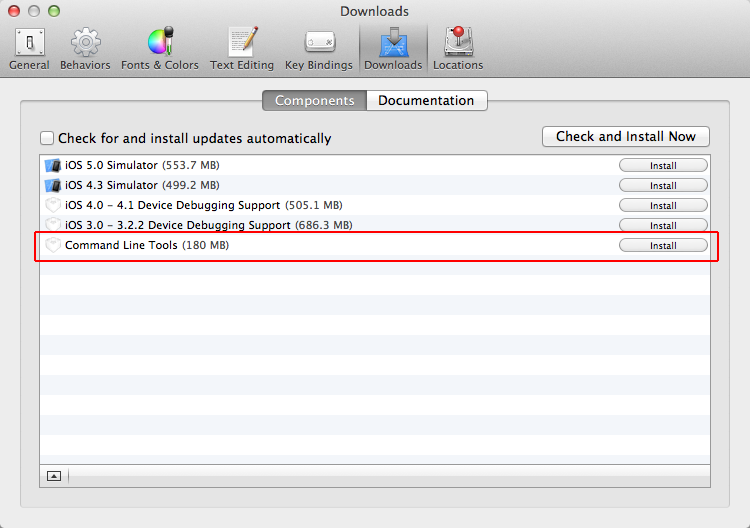Viewport: 750px width, 528px height.
Task: Open the Text Editing preferences
Action: pos(242,49)
